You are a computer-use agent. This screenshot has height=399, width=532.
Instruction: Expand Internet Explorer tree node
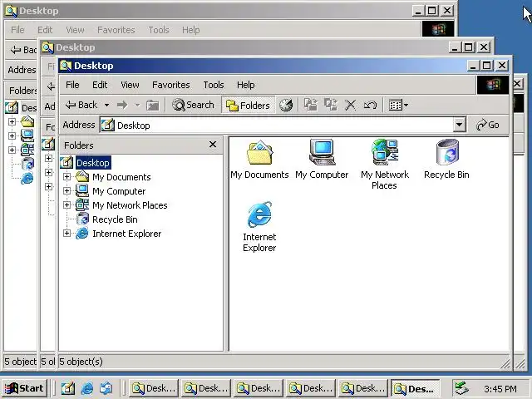point(66,234)
